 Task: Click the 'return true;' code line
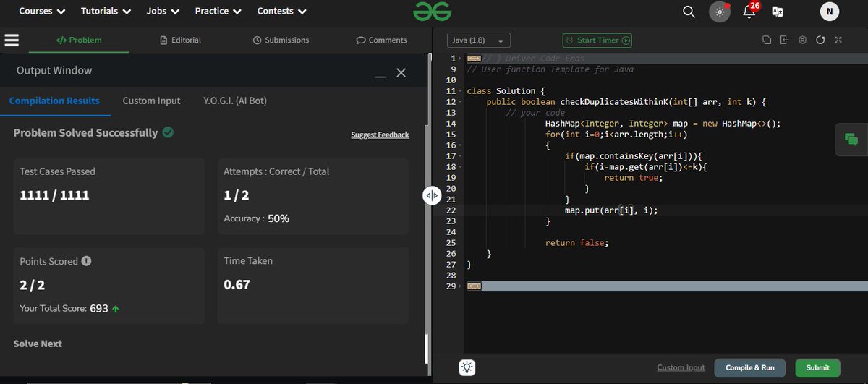click(633, 178)
